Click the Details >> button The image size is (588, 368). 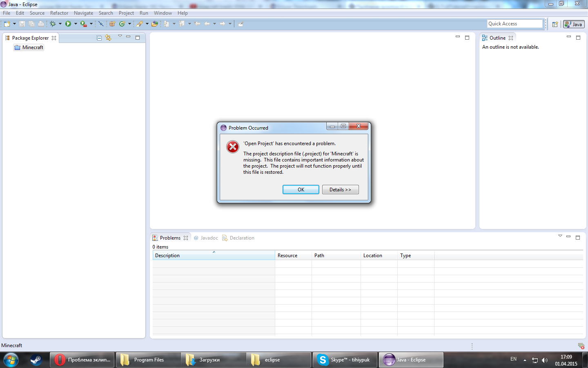[x=340, y=190]
